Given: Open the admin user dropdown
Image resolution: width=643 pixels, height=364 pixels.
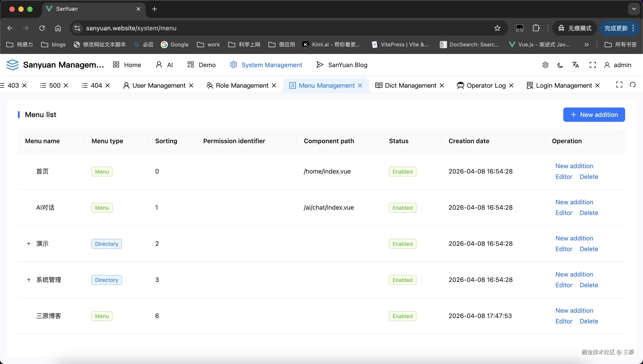Looking at the screenshot, I should tap(618, 65).
